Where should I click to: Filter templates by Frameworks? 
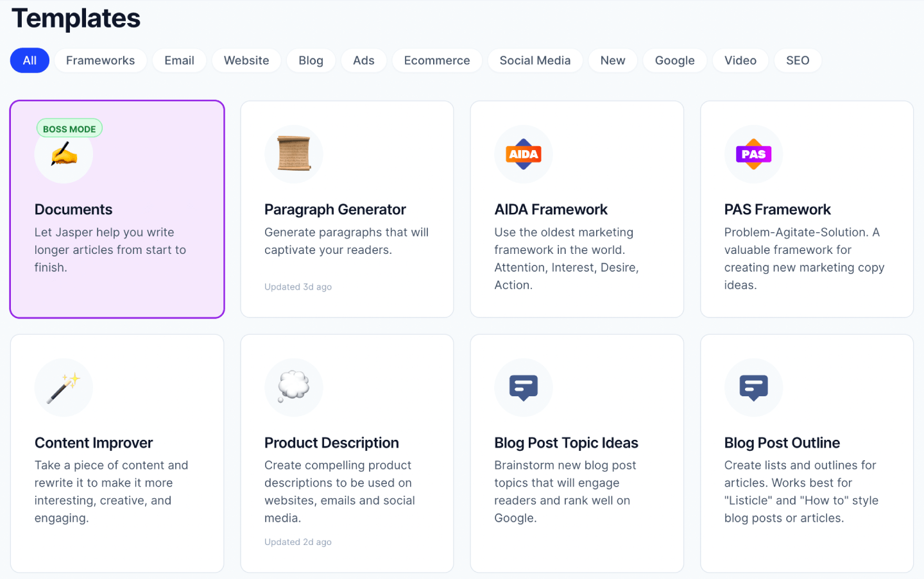click(101, 60)
